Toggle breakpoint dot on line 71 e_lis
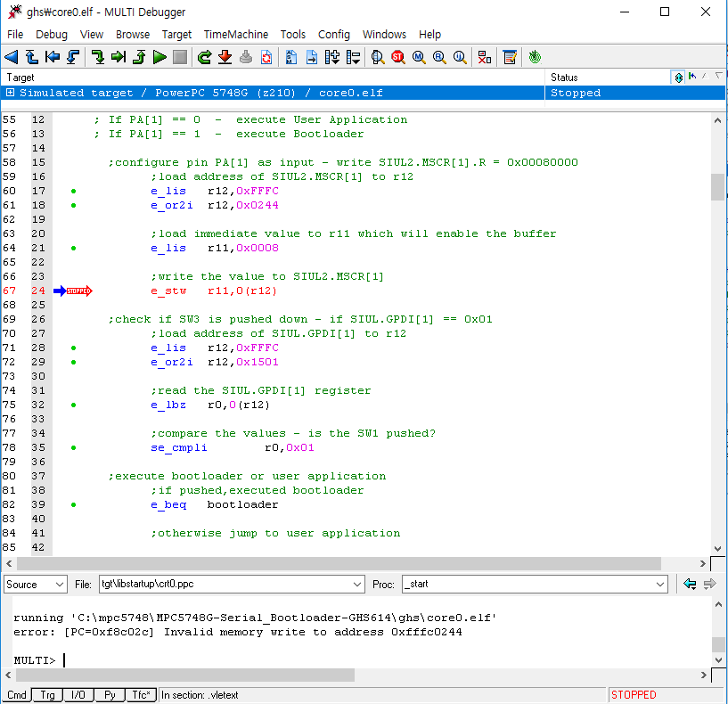The height and width of the screenshot is (704, 728). pos(73,348)
